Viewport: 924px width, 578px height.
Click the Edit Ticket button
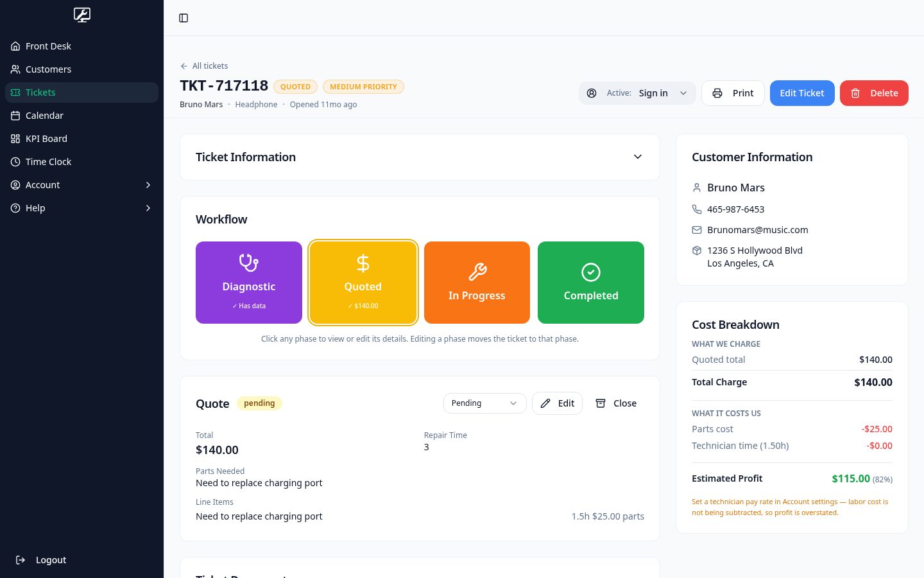(802, 93)
